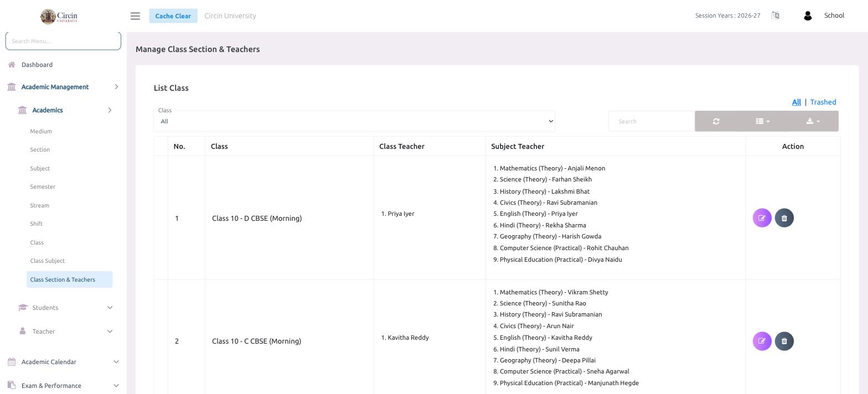Image resolution: width=868 pixels, height=394 pixels.
Task: Edit Class 10 - C CBSE row
Action: 762,341
